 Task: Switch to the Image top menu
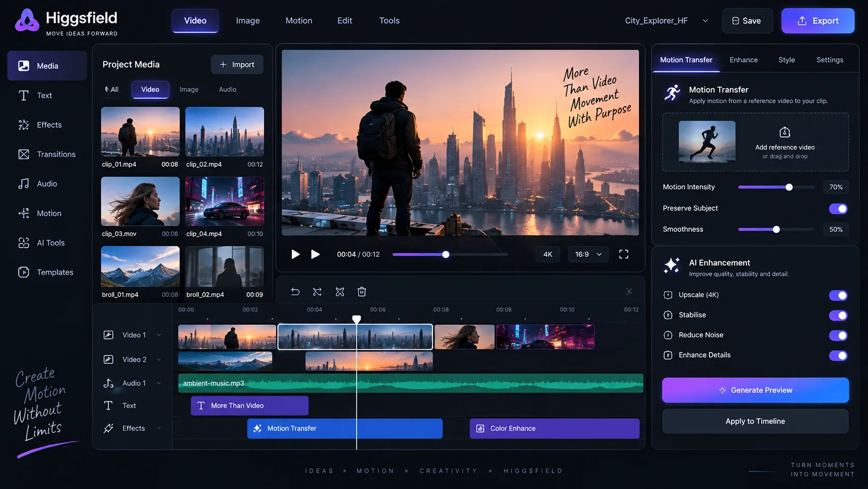pos(248,21)
